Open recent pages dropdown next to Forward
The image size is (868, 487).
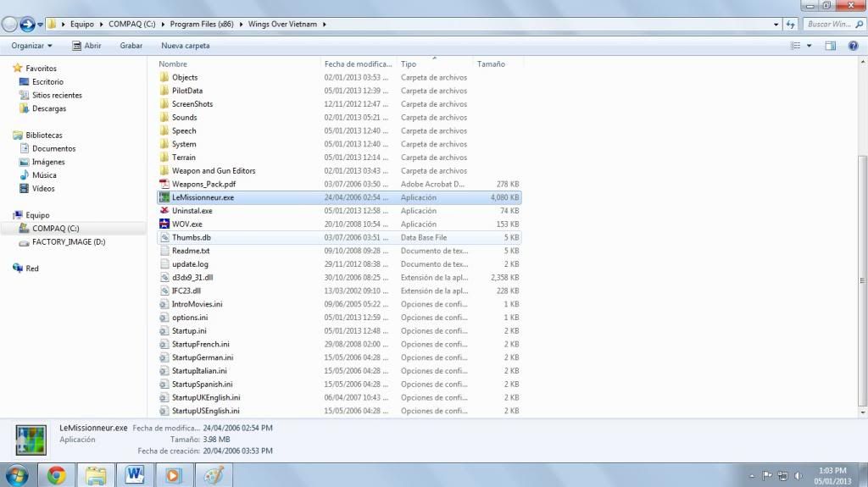(x=41, y=25)
